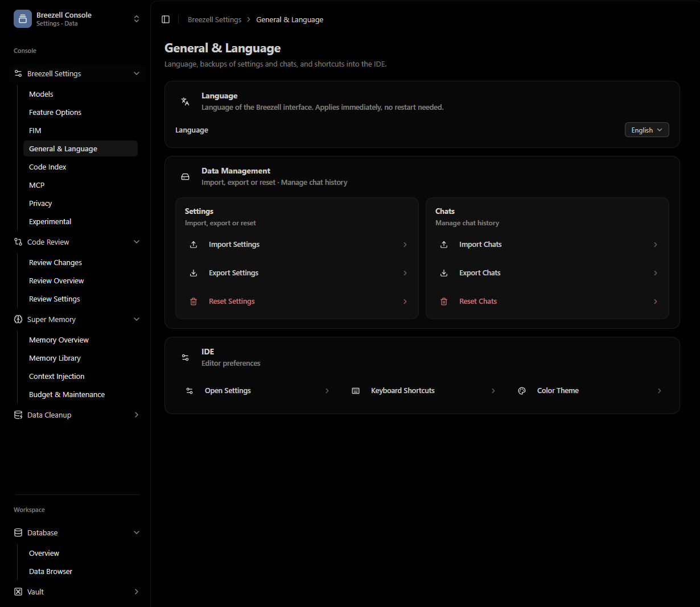700x607 pixels.
Task: Open Review Overview
Action: pyautogui.click(x=80, y=280)
